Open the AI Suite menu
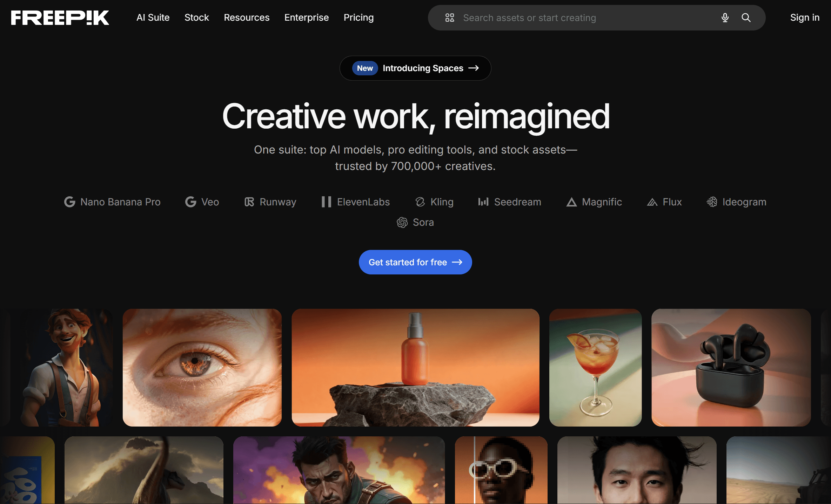Image resolution: width=831 pixels, height=504 pixels. point(153,18)
